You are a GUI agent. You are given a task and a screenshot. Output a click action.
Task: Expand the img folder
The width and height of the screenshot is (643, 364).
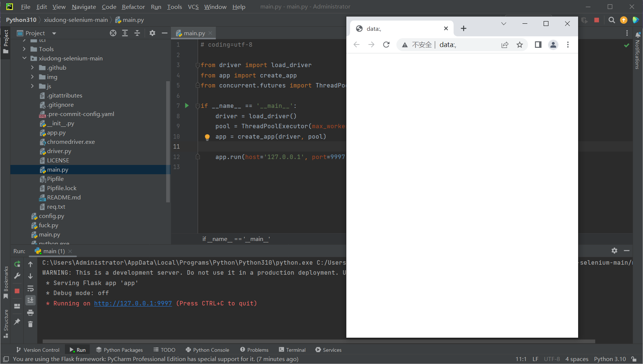coord(33,77)
